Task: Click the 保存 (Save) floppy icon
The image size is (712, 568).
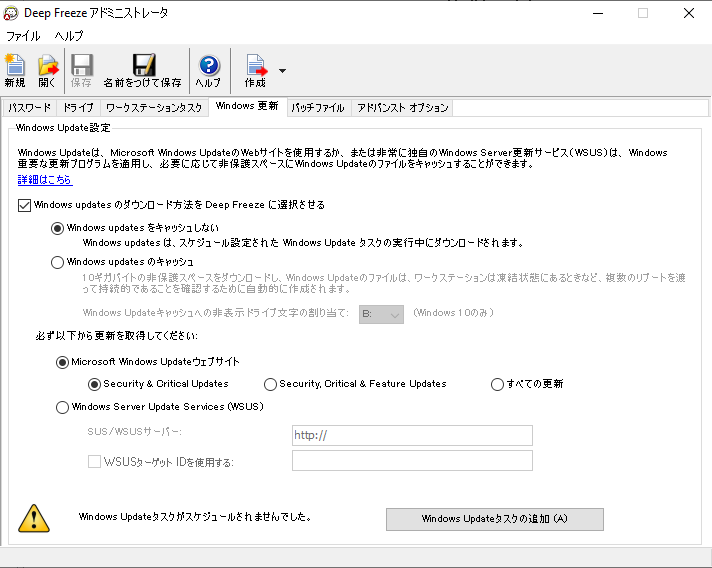Action: pyautogui.click(x=81, y=70)
